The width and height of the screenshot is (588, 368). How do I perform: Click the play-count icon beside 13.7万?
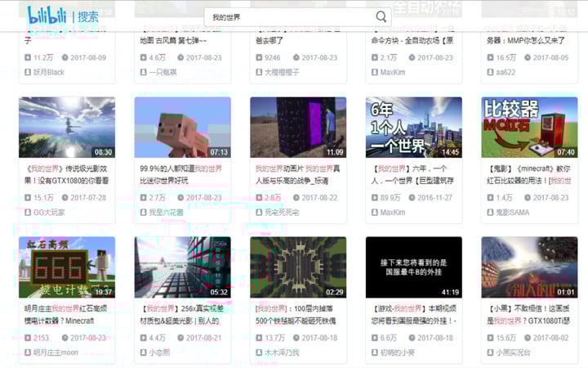click(259, 338)
